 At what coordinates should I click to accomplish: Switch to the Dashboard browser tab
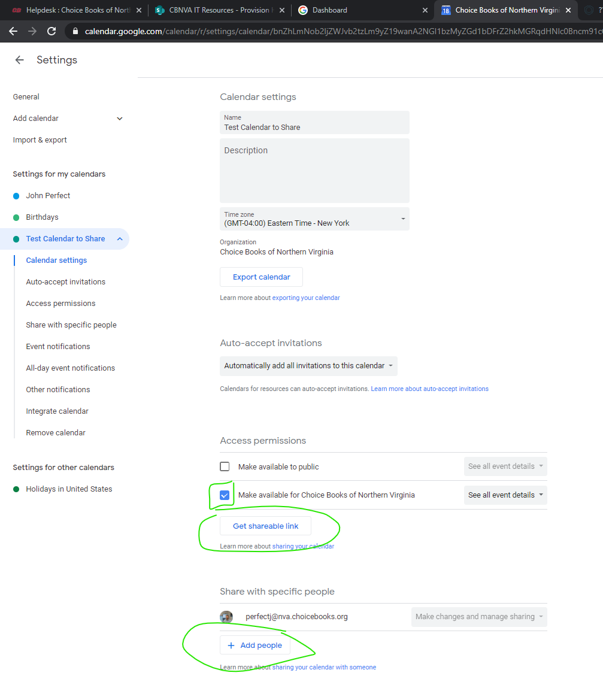(x=362, y=10)
